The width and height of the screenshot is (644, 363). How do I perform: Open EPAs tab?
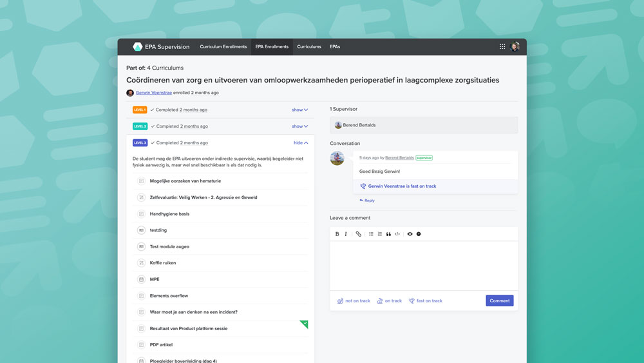tap(335, 47)
